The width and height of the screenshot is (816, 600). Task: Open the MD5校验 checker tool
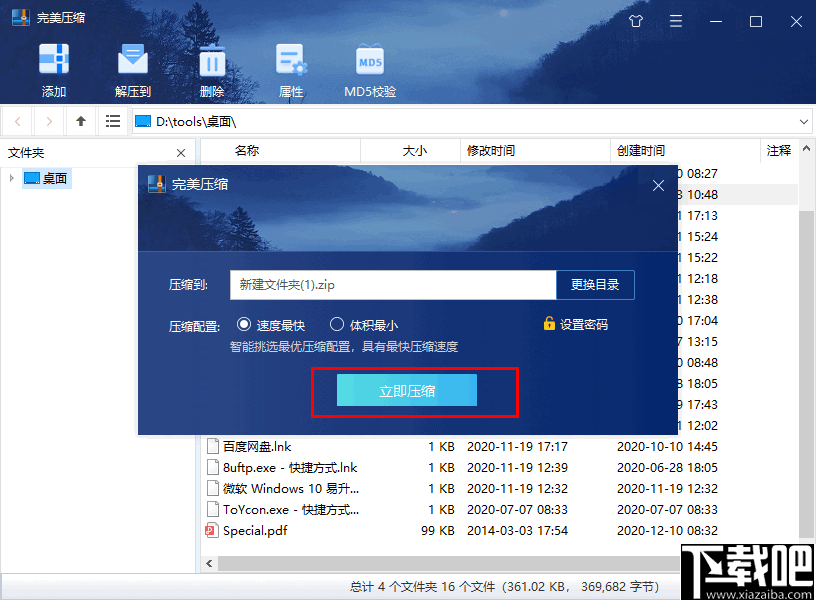pos(370,61)
